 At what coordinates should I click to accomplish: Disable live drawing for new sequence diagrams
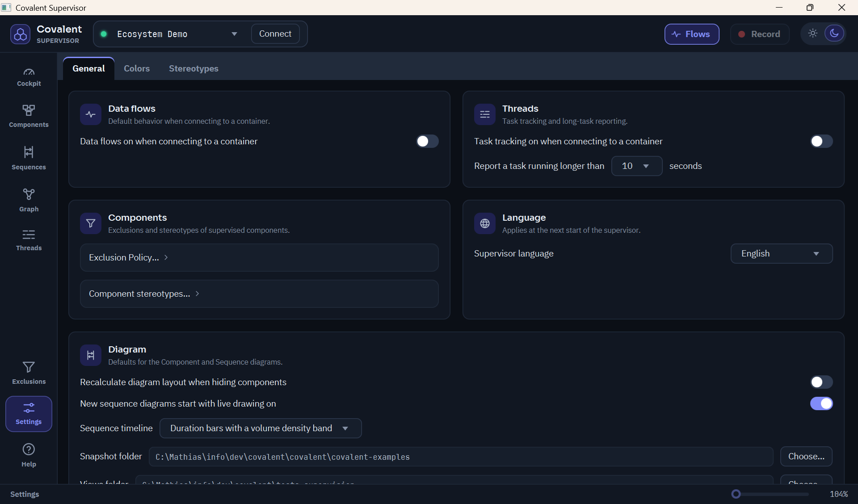click(x=821, y=403)
